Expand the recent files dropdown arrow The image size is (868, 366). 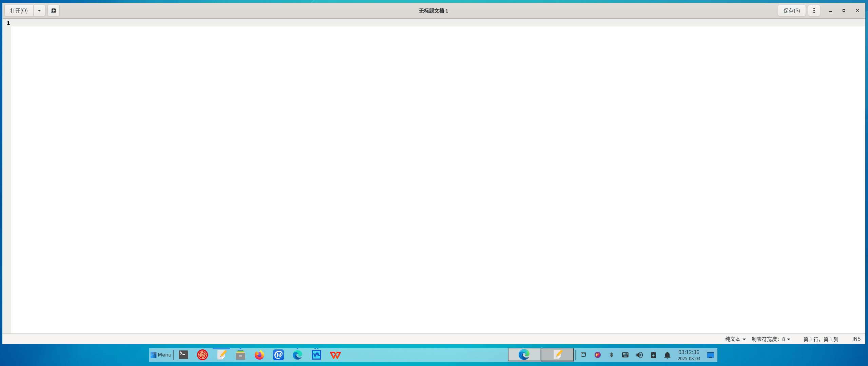[x=39, y=11]
